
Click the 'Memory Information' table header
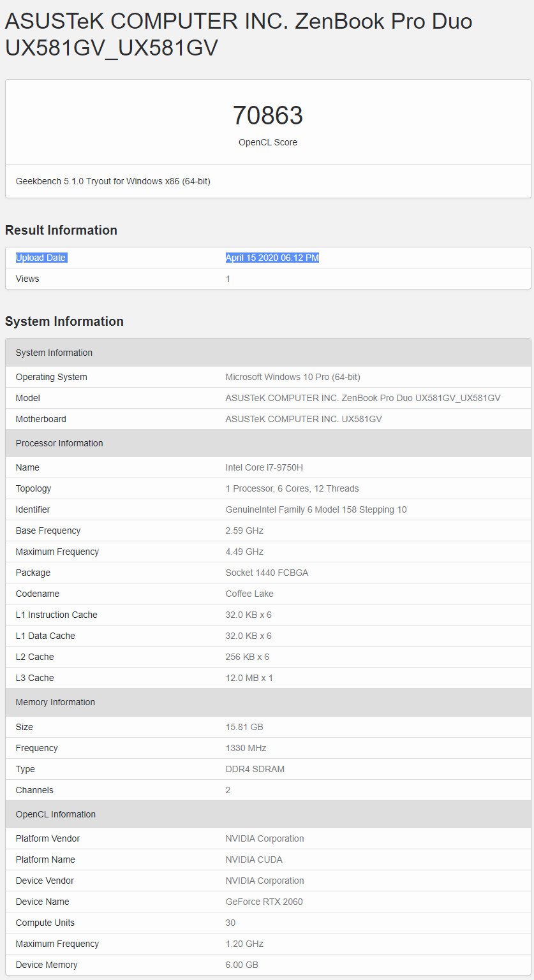pyautogui.click(x=268, y=702)
